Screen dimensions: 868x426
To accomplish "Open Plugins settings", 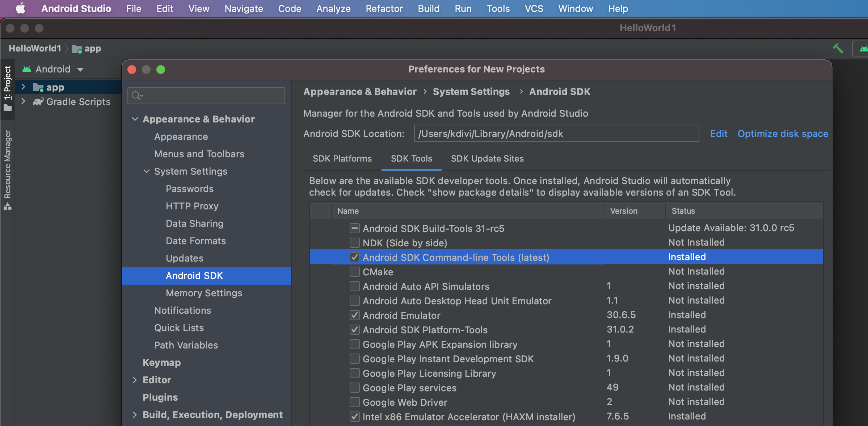I will click(160, 397).
